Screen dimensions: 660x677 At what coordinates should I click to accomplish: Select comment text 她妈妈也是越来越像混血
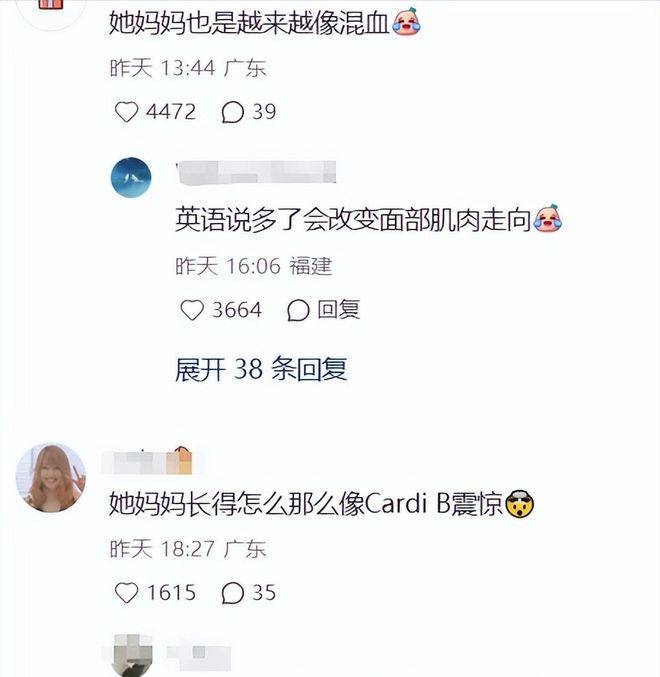tap(249, 22)
